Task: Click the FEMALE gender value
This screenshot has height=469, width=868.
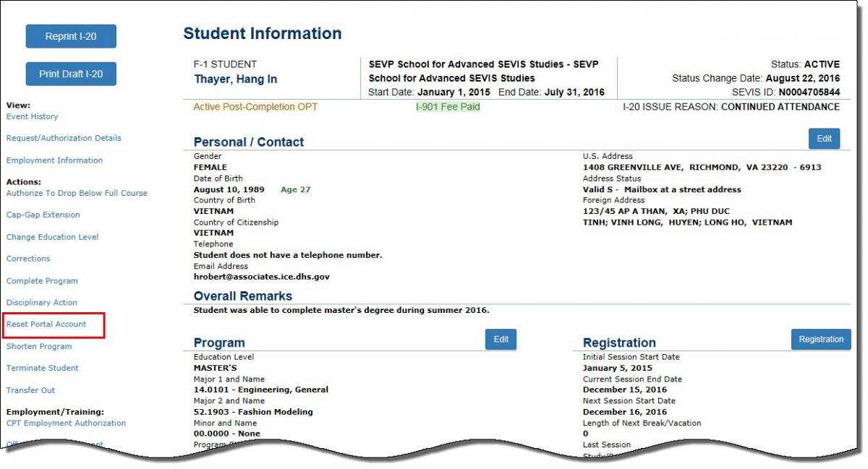Action: click(210, 168)
